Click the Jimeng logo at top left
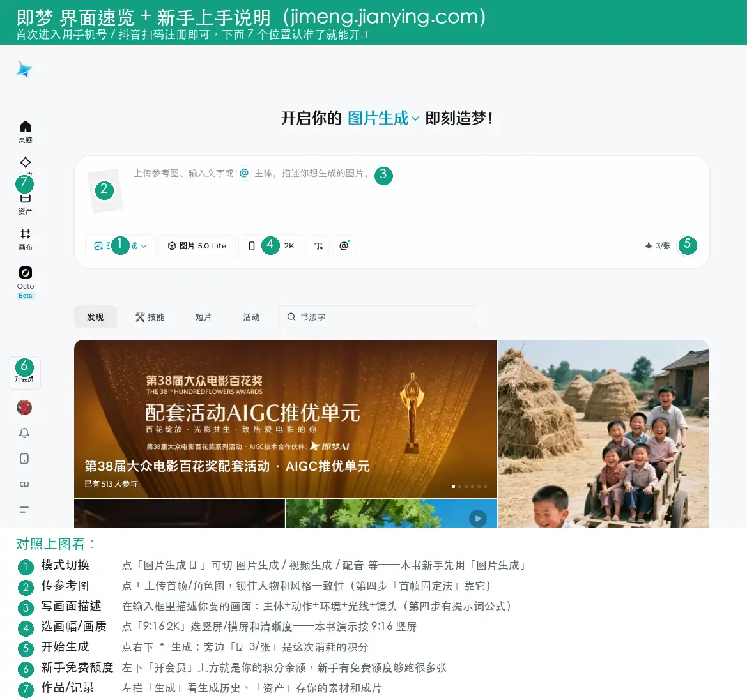Screen dimensions: 747x700 pyautogui.click(x=24, y=70)
